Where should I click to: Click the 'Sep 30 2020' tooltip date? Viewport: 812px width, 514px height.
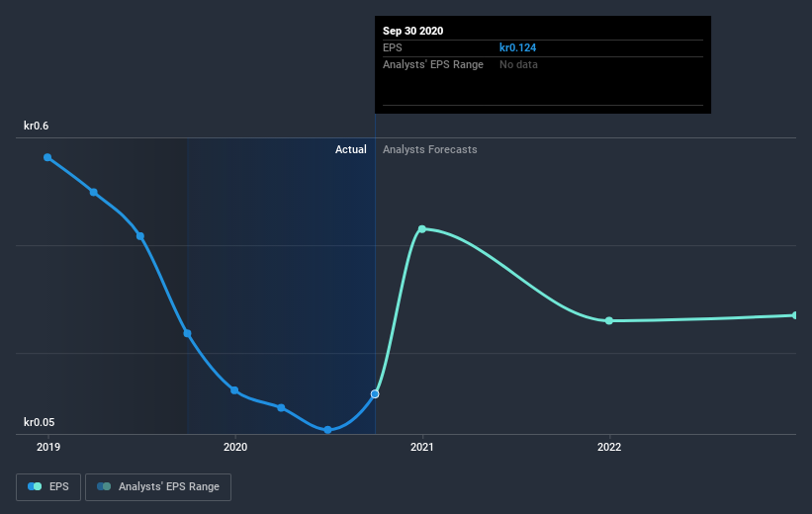click(x=412, y=31)
